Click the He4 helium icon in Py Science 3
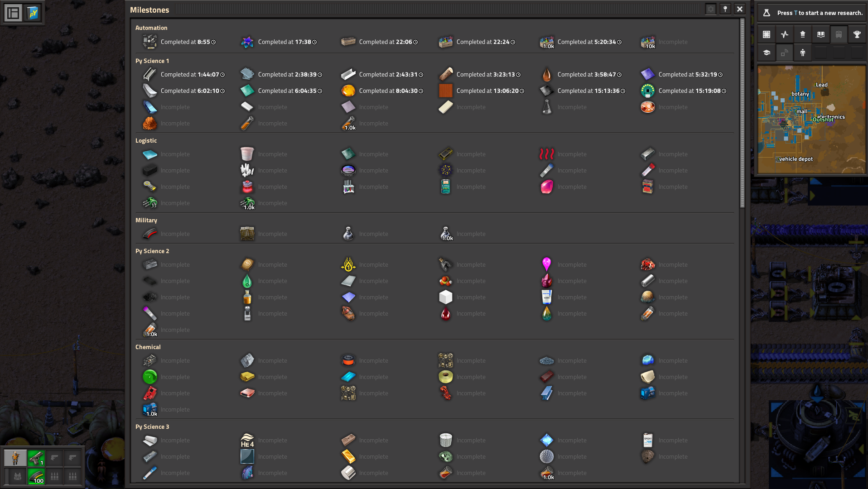Image resolution: width=868 pixels, height=489 pixels. point(247,440)
